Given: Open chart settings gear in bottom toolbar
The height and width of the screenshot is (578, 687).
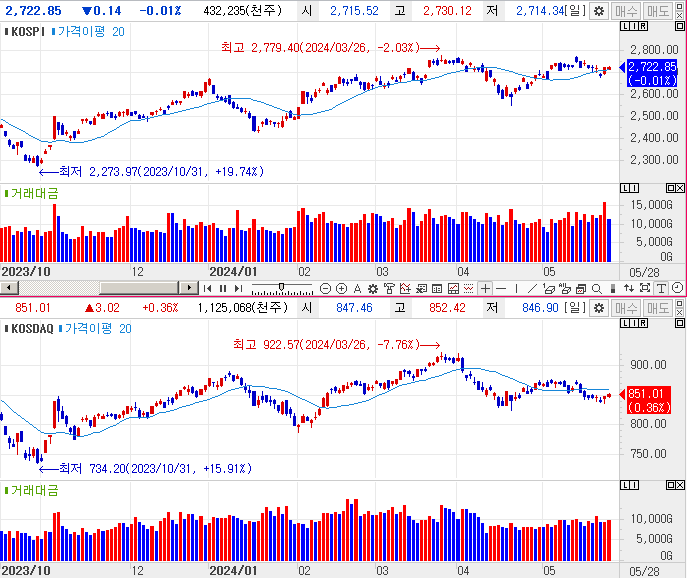Looking at the screenshot, I should pos(373,288).
